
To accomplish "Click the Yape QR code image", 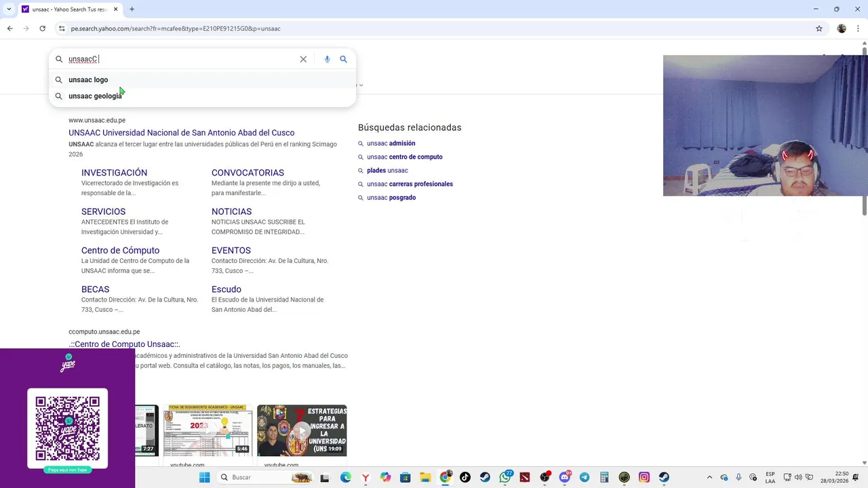I will click(67, 429).
